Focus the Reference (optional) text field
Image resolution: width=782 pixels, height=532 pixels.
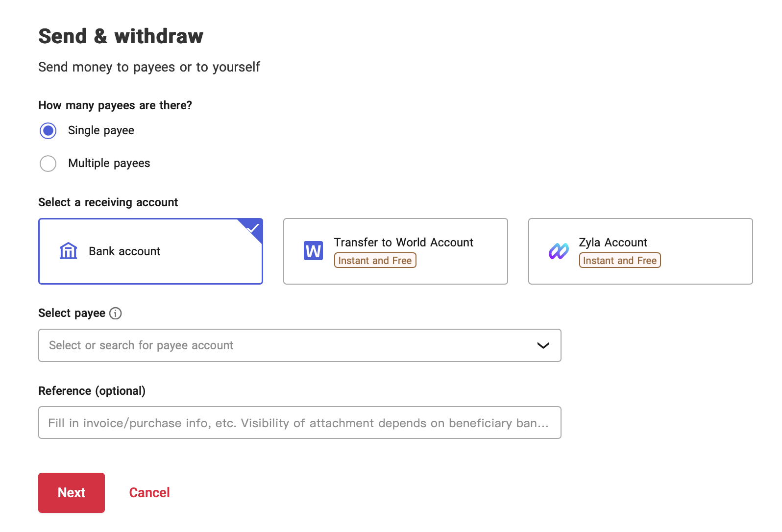299,423
